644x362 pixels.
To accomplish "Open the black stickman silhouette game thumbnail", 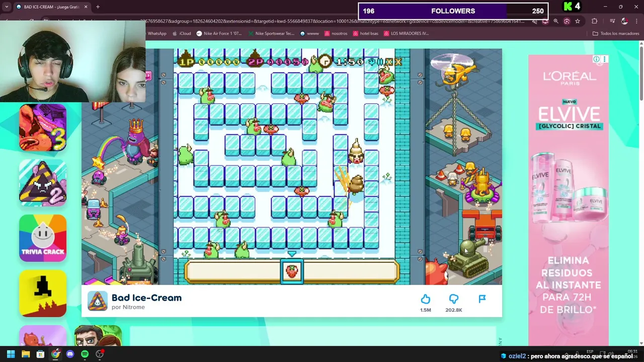I will click(x=43, y=294).
